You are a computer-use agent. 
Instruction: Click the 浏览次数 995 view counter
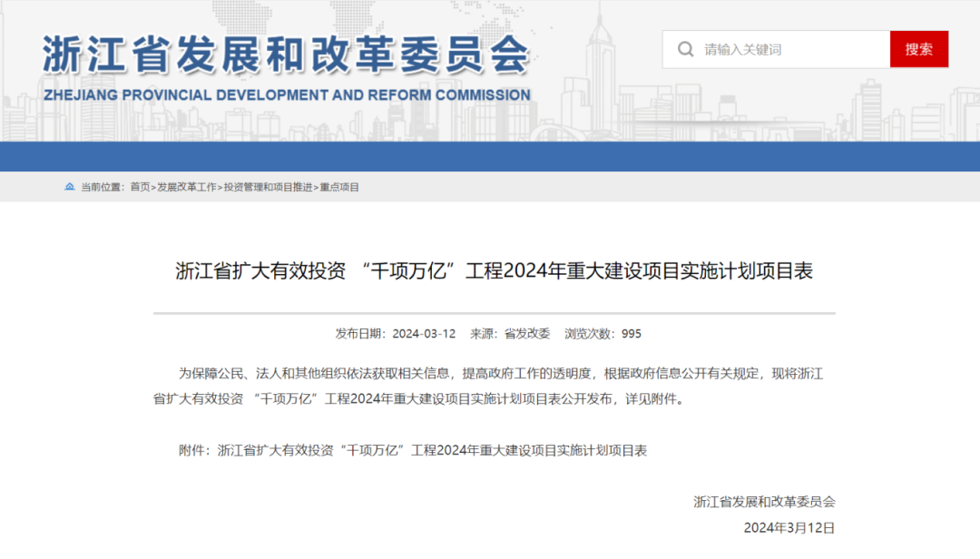pyautogui.click(x=603, y=334)
